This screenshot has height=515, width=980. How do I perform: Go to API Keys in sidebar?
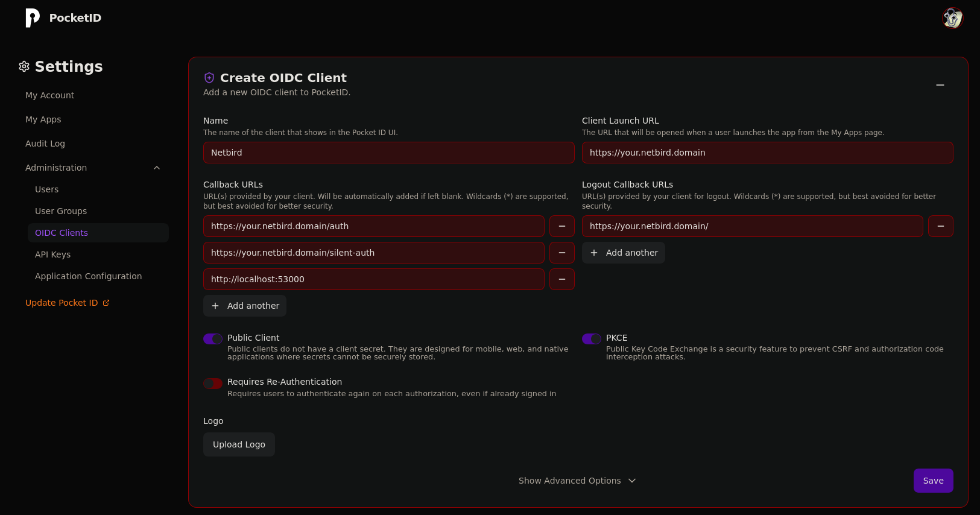(53, 254)
